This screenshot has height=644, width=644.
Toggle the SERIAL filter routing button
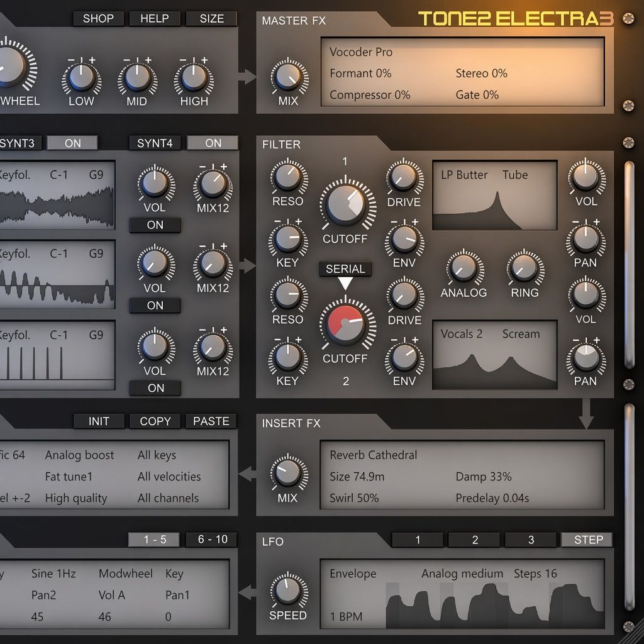coord(345,269)
